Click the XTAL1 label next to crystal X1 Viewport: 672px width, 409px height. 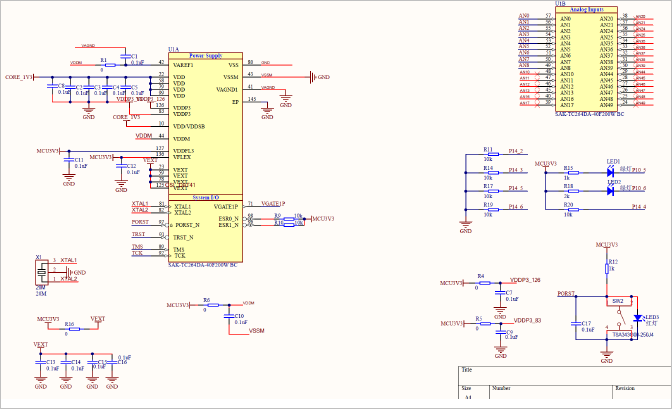(x=69, y=260)
